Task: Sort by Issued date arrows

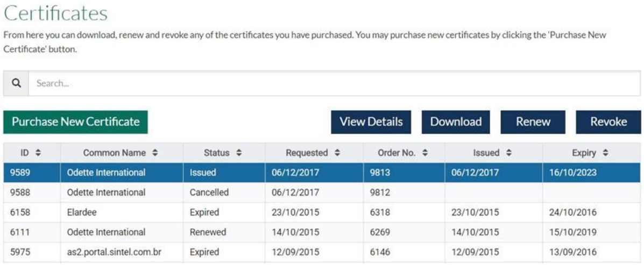Action: tap(509, 153)
